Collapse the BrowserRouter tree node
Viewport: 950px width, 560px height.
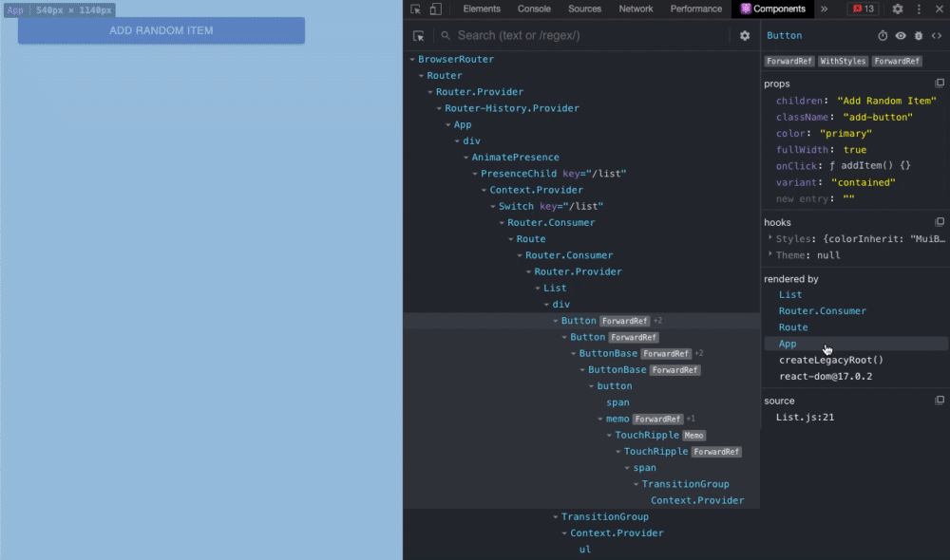click(414, 59)
